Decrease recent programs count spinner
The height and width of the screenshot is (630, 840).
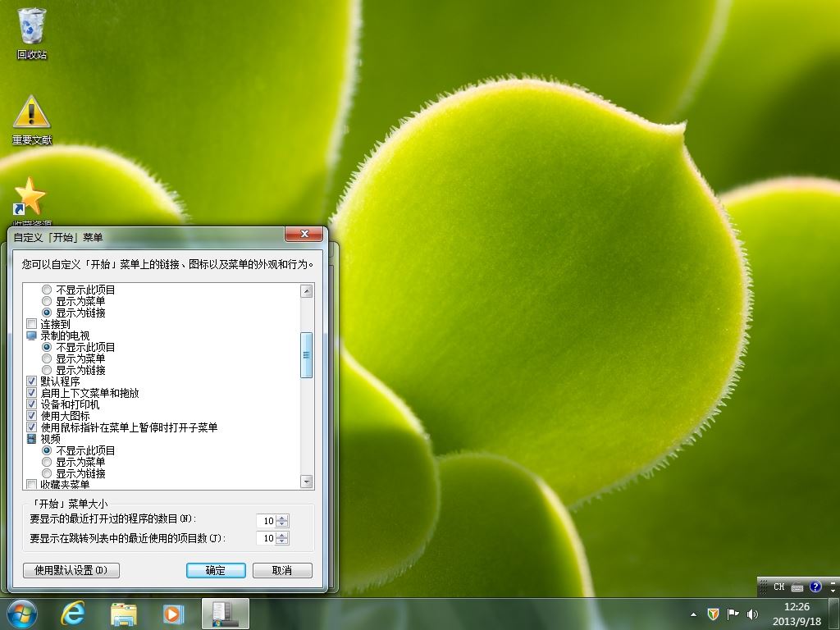tap(283, 524)
